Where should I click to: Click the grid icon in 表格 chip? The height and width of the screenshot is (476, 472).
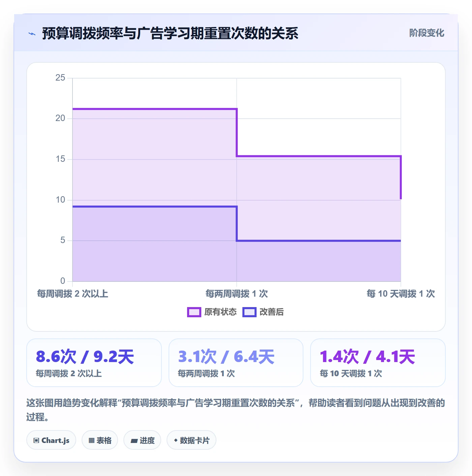91,441
